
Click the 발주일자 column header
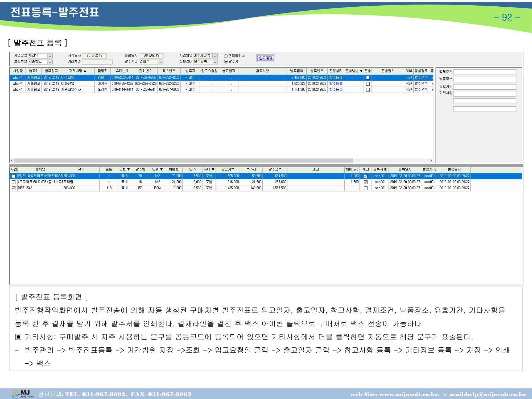pyautogui.click(x=51, y=71)
